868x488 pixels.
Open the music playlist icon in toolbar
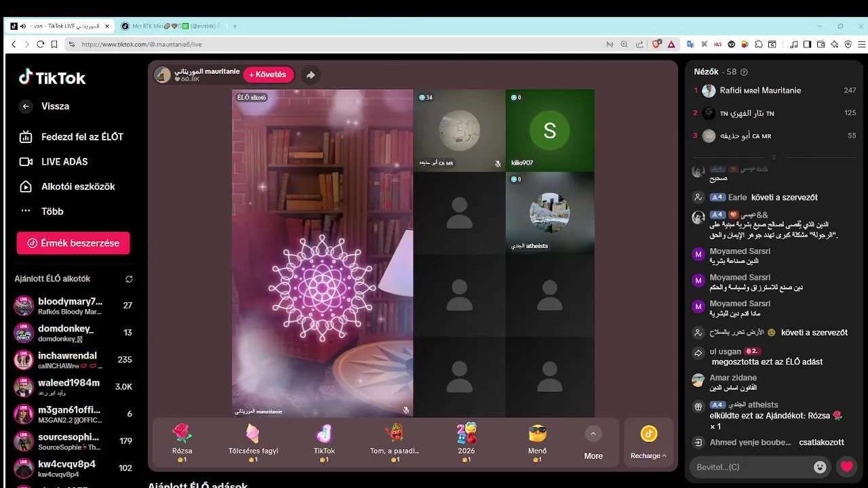pyautogui.click(x=794, y=44)
